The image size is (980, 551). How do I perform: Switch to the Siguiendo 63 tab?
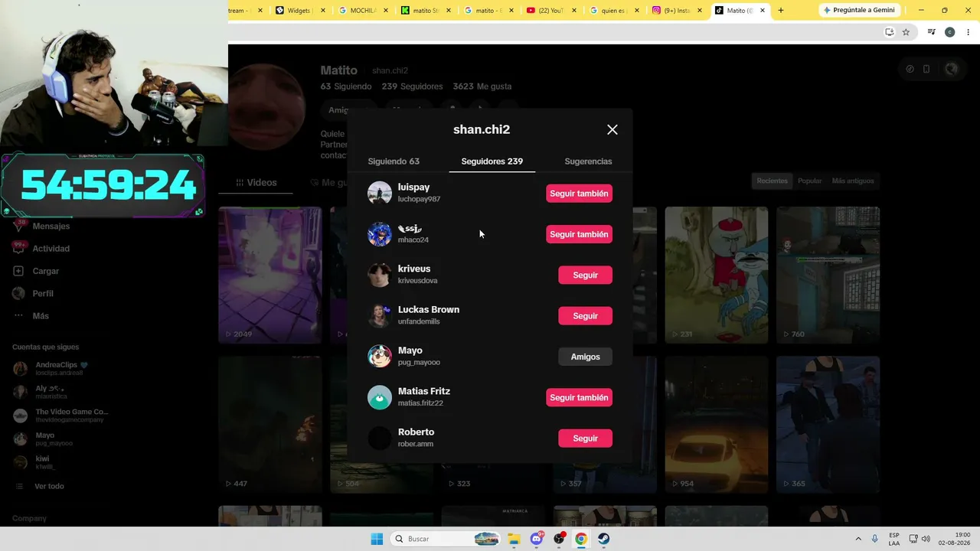coord(394,161)
